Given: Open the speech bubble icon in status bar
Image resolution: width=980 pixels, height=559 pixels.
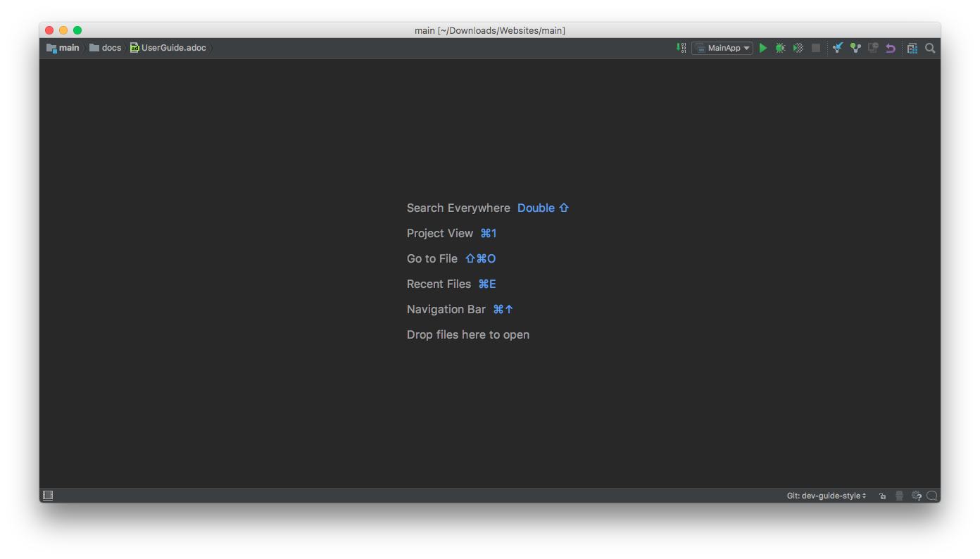Looking at the screenshot, I should [932, 496].
